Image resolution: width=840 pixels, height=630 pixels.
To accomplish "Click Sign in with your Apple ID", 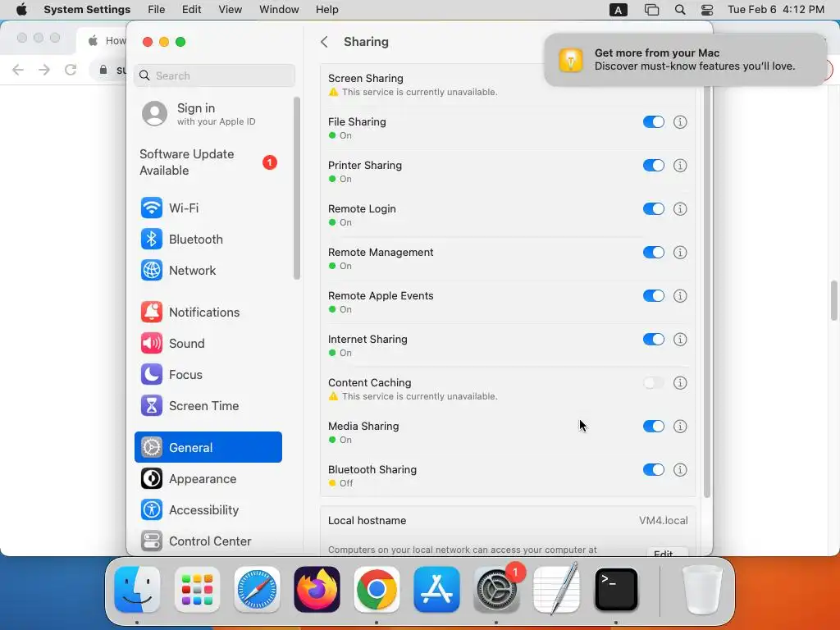I will coord(208,113).
